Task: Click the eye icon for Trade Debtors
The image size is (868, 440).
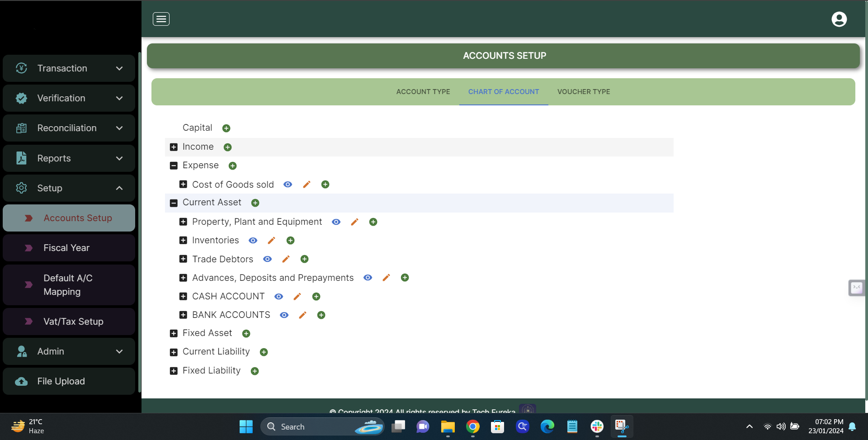Action: [268, 259]
